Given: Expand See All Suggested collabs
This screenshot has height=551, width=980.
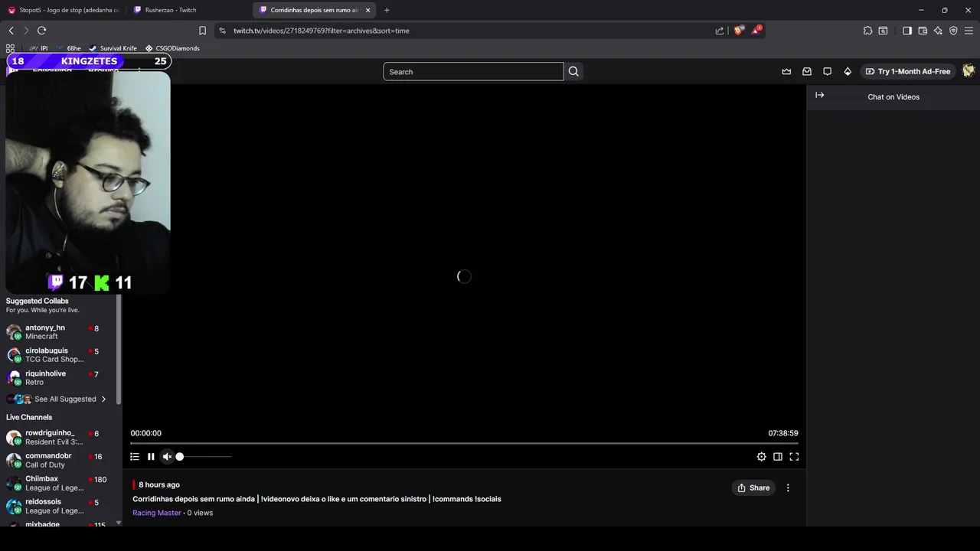Looking at the screenshot, I should pos(65,399).
